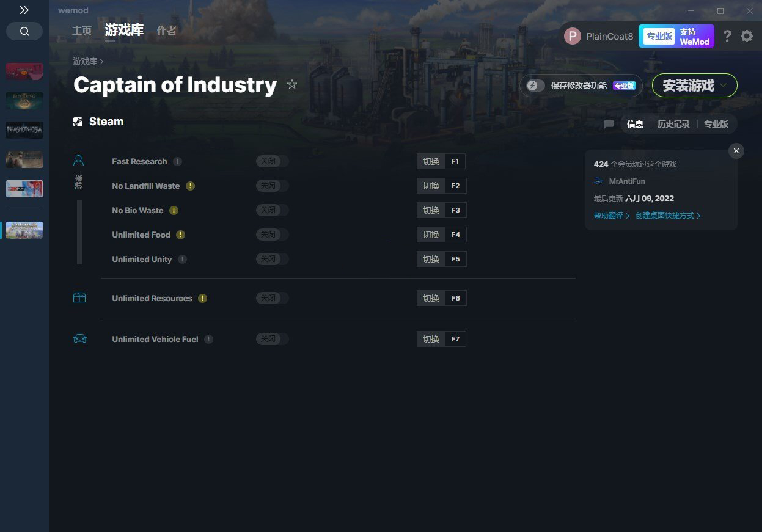Open the chat bubble icon near 信息
Image resolution: width=762 pixels, height=532 pixels.
[x=609, y=124]
